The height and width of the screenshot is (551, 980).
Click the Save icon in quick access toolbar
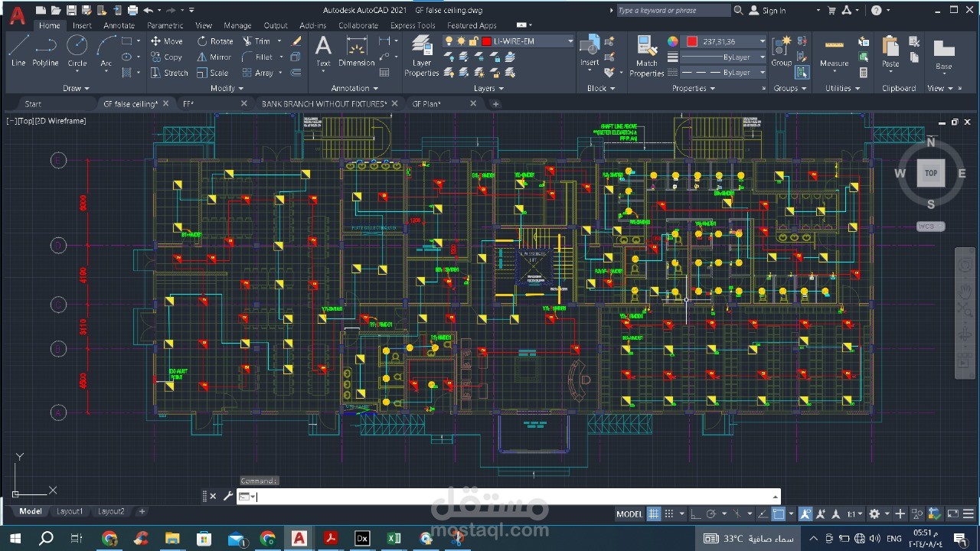(x=71, y=10)
